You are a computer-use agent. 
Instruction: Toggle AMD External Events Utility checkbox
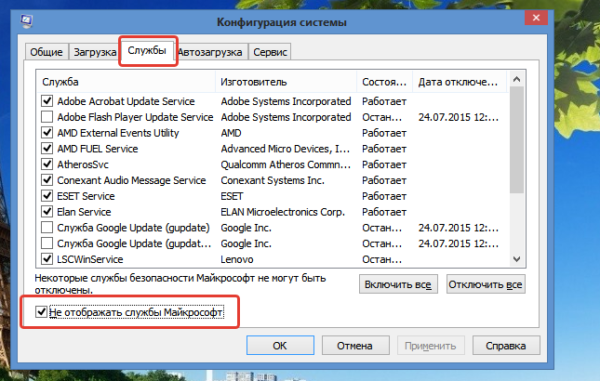pos(47,132)
